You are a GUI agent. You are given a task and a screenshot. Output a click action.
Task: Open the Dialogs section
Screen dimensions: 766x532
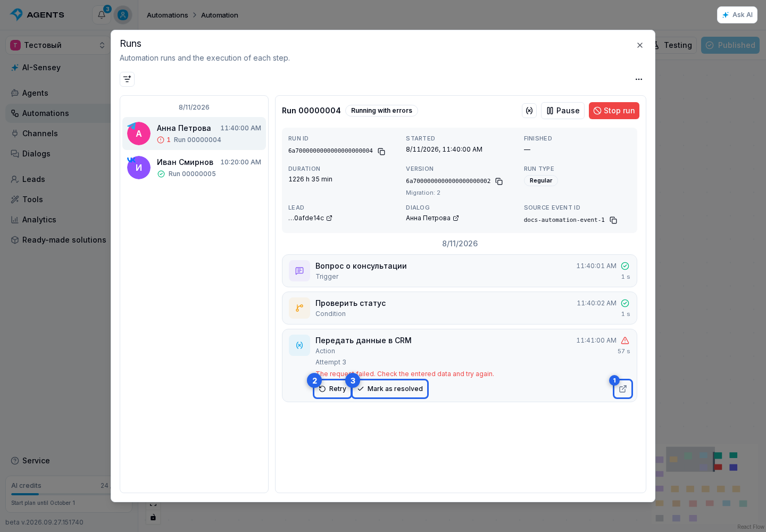tap(58, 154)
